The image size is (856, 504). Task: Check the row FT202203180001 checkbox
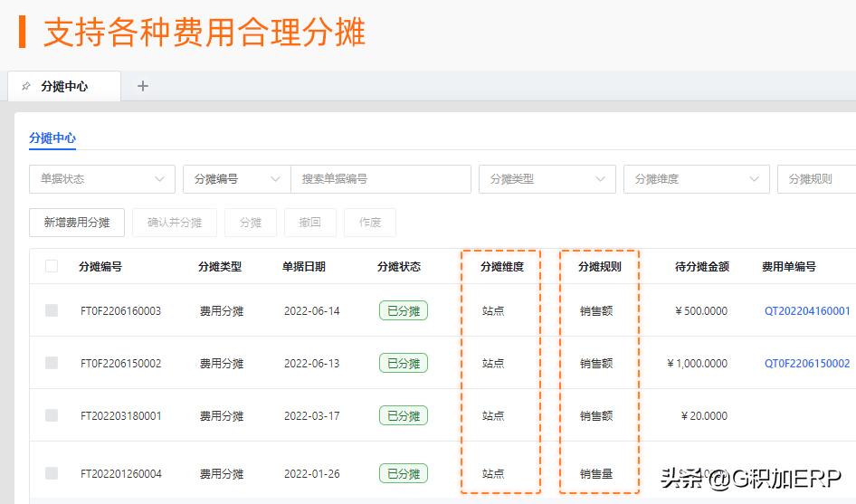[52, 415]
